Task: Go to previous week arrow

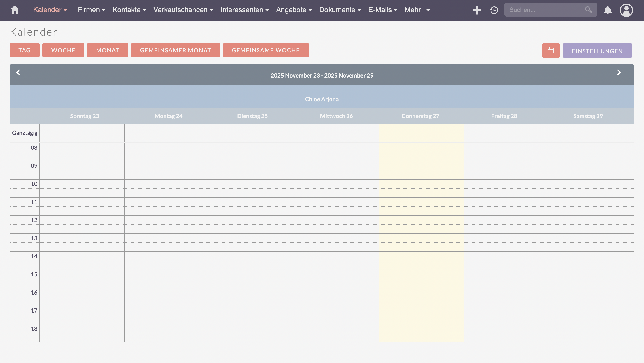Action: (18, 72)
